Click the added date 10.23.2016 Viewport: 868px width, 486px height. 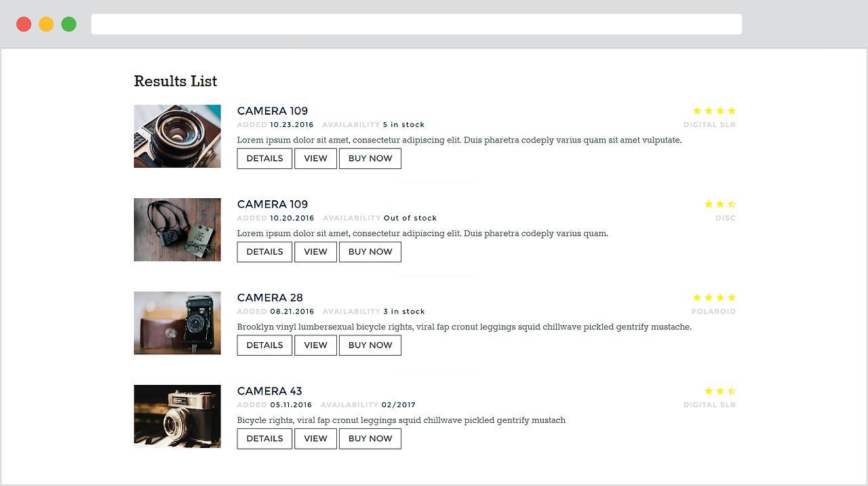click(292, 125)
